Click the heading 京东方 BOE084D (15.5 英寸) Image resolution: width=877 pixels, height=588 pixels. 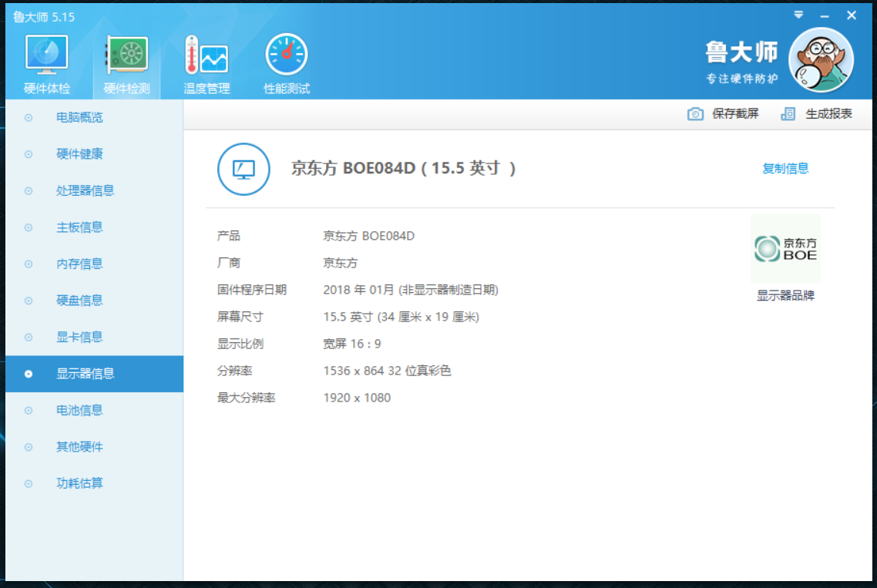click(x=403, y=169)
